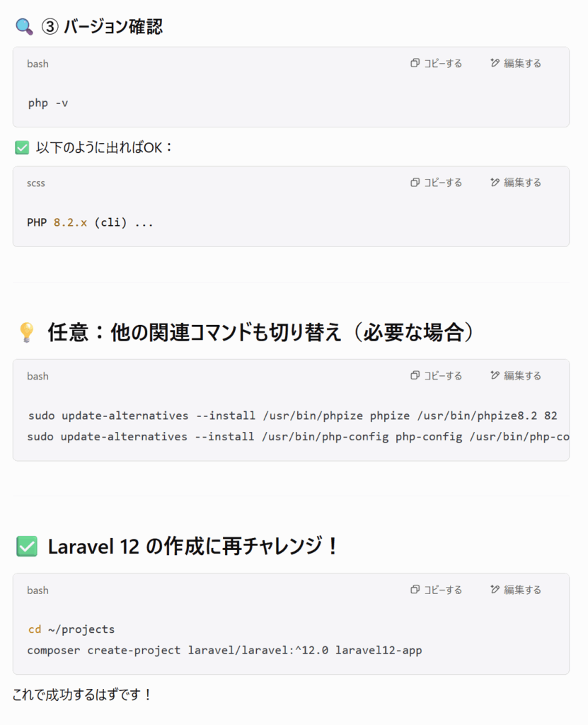Click edit pencil icon in scss block

click(x=495, y=182)
